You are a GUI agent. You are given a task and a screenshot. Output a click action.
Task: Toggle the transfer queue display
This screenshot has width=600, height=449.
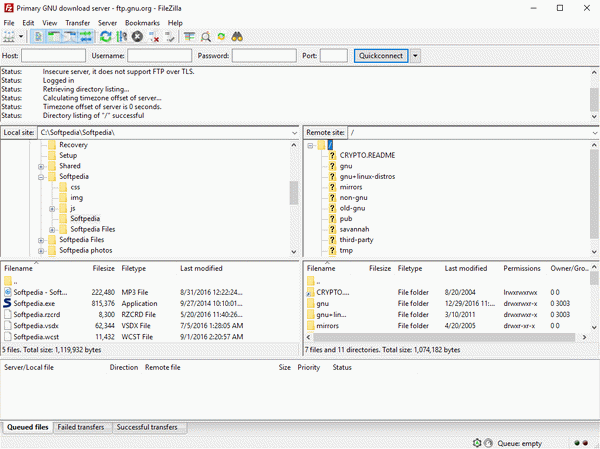pyautogui.click(x=86, y=37)
